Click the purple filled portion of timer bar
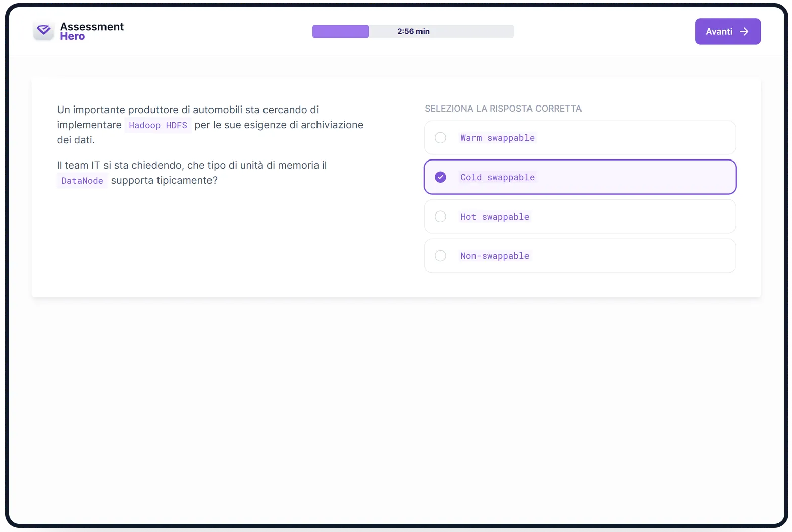The height and width of the screenshot is (532, 792). pyautogui.click(x=341, y=31)
